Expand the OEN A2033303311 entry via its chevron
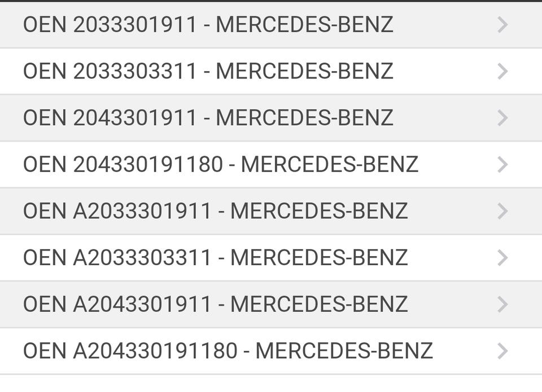Viewport: 542px width, 392px height. tap(502, 258)
